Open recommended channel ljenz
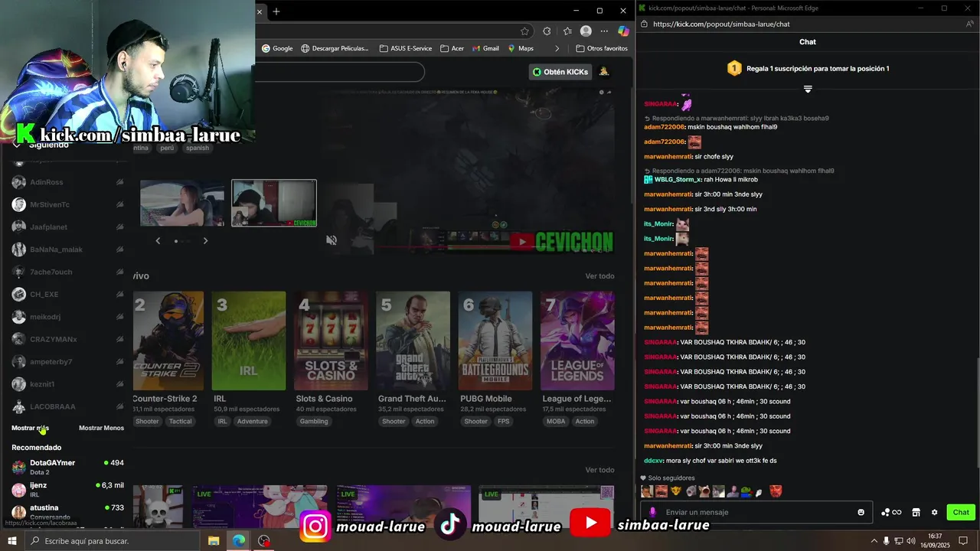The height and width of the screenshot is (551, 980). tap(67, 489)
